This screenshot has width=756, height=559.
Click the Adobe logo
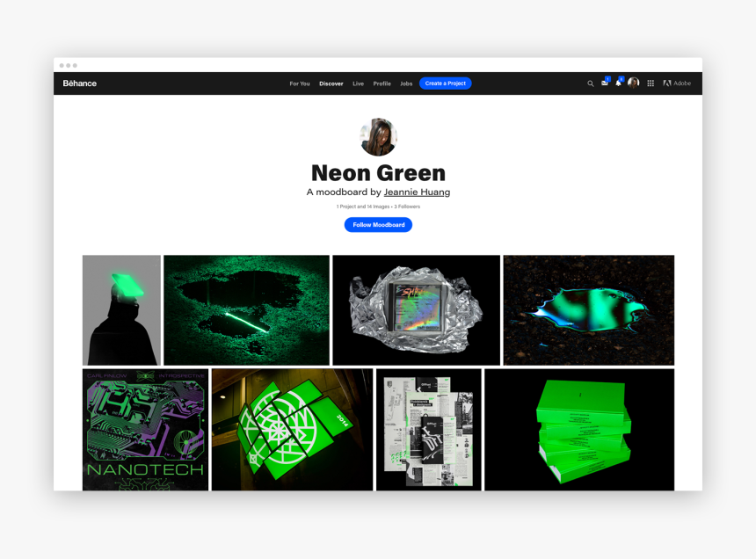tap(677, 83)
